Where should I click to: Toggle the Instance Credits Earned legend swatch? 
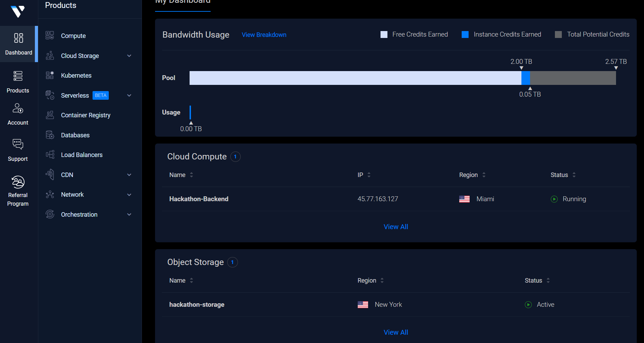(x=465, y=35)
